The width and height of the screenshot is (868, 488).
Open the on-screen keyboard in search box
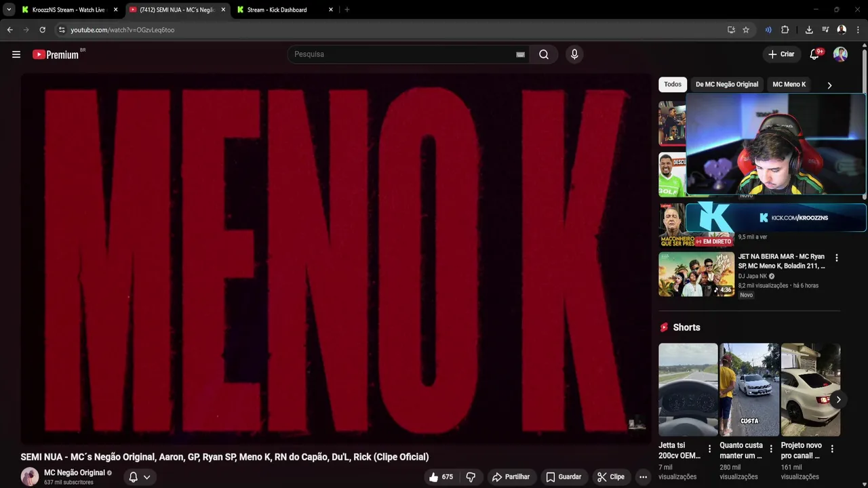click(520, 54)
